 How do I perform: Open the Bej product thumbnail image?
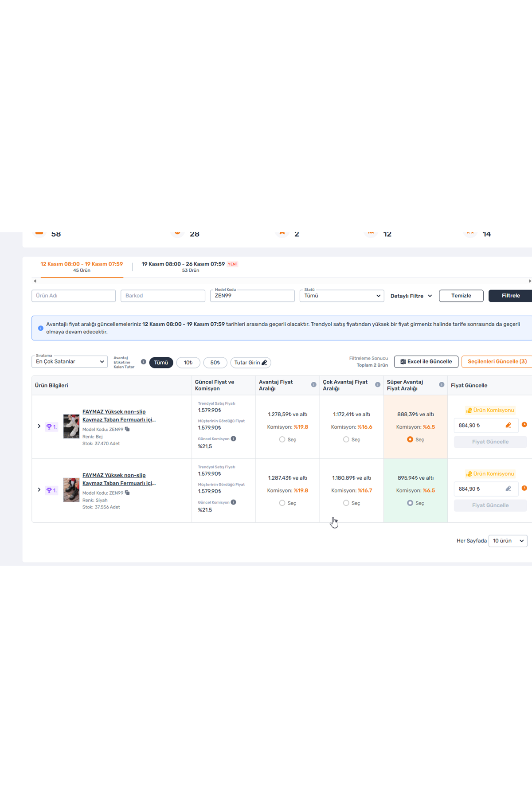(71, 426)
